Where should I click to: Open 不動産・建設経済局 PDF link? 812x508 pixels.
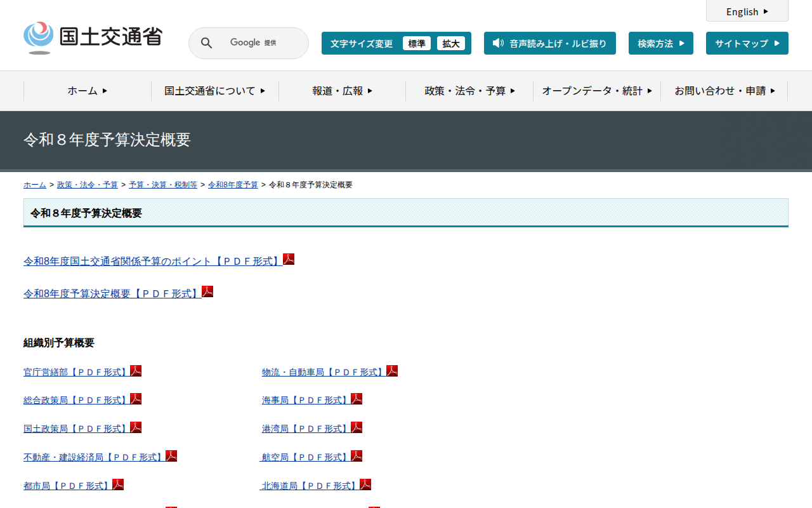[x=95, y=457]
